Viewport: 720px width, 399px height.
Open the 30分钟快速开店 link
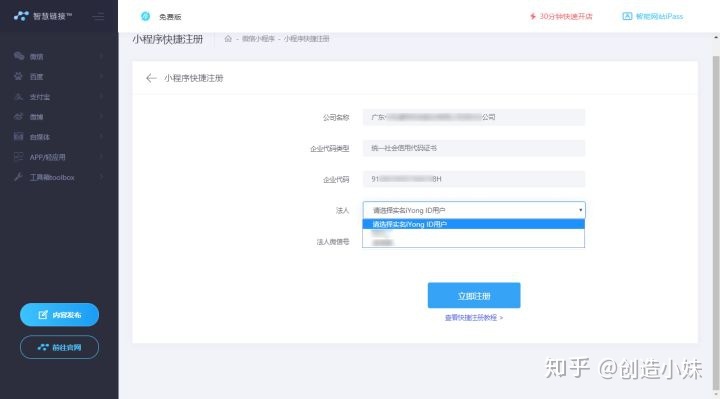(566, 17)
